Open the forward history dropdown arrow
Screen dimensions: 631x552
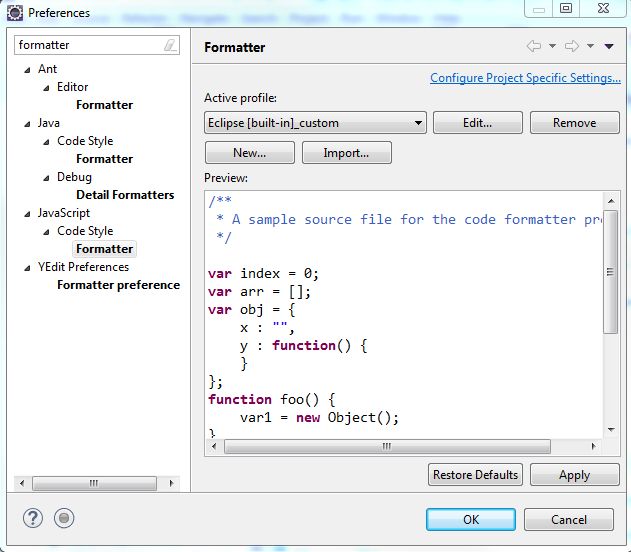pos(590,46)
